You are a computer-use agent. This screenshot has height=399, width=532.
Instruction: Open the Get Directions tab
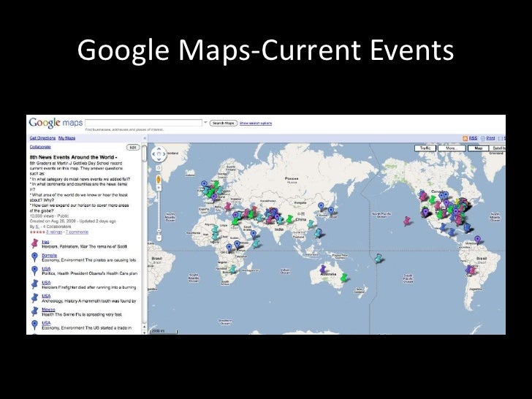click(42, 138)
